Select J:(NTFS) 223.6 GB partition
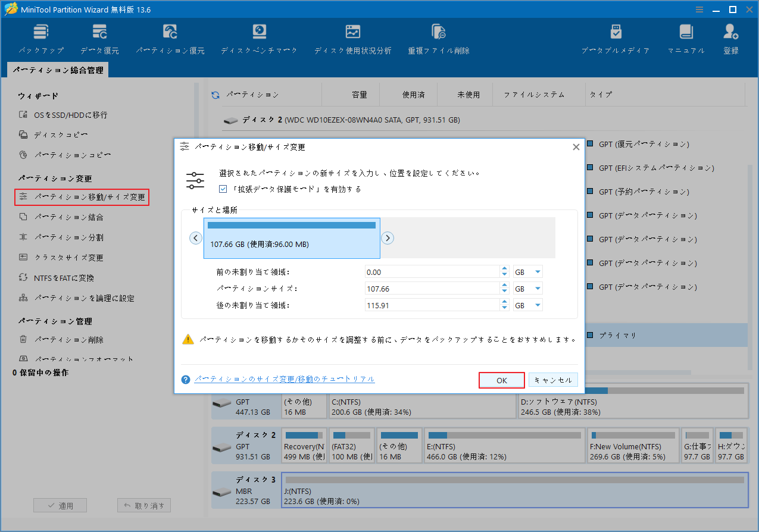 tap(514, 490)
